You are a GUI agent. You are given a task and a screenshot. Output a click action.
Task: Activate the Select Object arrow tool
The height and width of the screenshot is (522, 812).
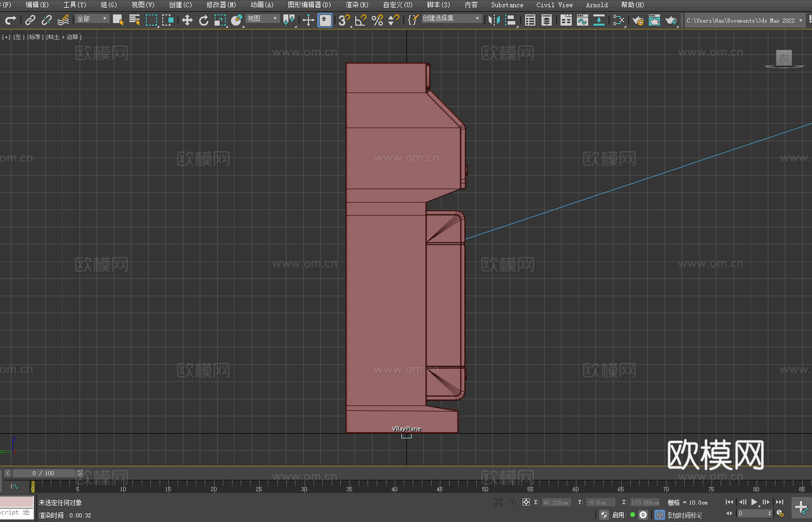point(118,20)
